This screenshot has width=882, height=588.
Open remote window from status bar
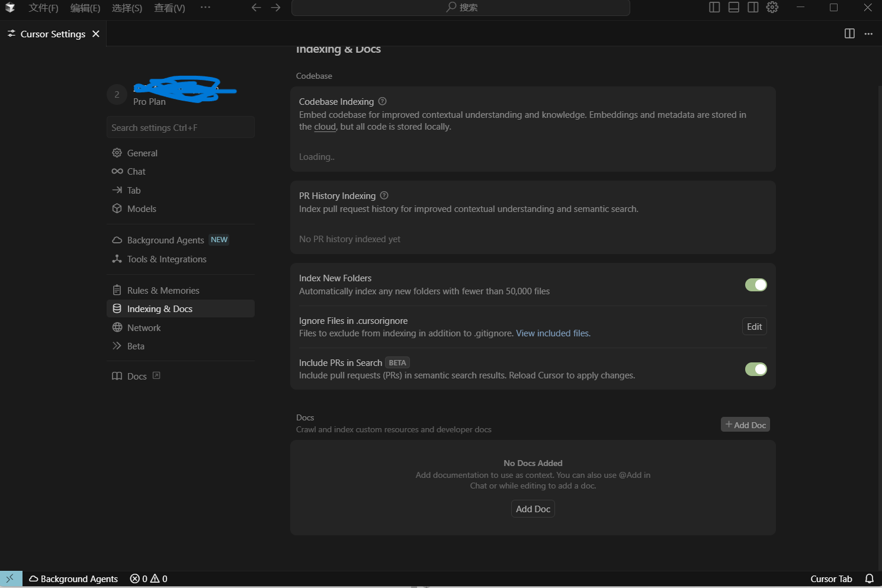[x=11, y=579]
